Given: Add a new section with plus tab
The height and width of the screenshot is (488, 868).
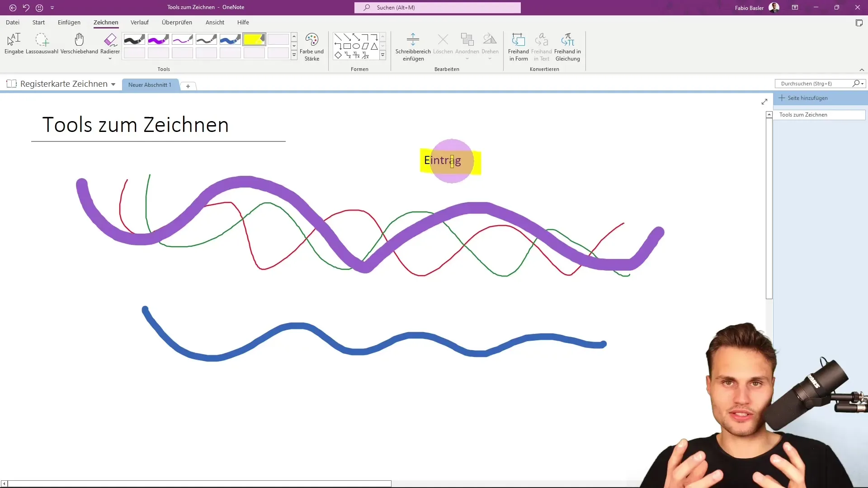Looking at the screenshot, I should (188, 86).
